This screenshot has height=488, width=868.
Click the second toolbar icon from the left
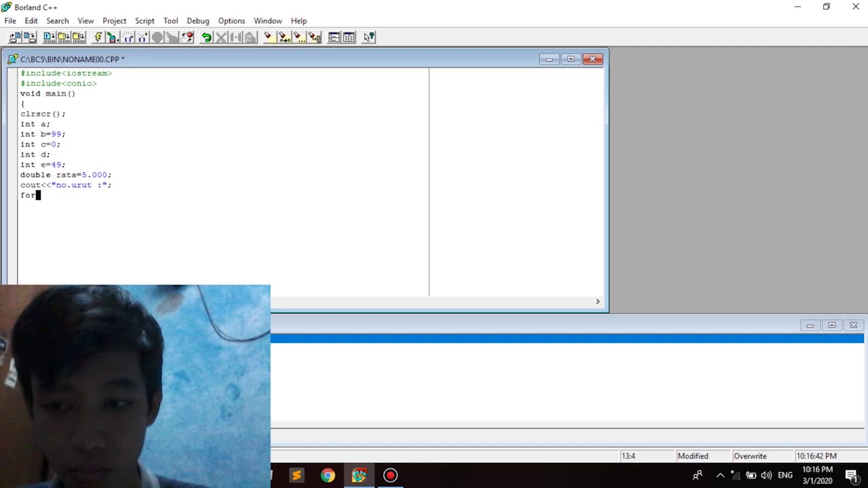tap(30, 37)
